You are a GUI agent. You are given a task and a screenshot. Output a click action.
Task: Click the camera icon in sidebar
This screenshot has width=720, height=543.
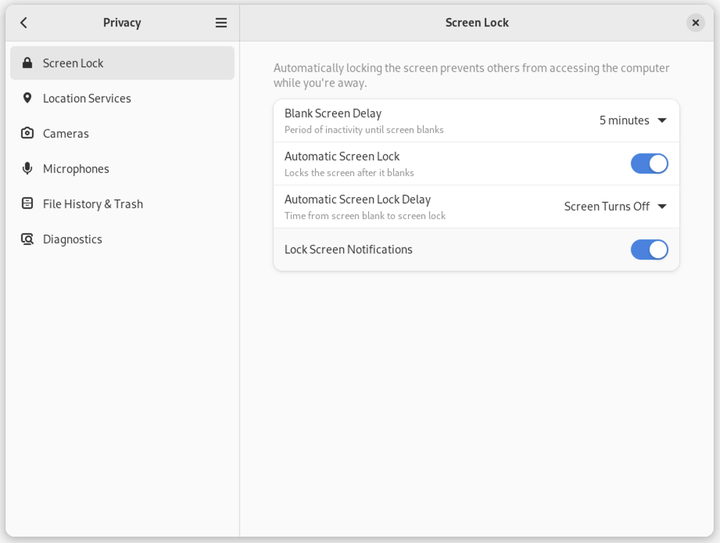(27, 133)
